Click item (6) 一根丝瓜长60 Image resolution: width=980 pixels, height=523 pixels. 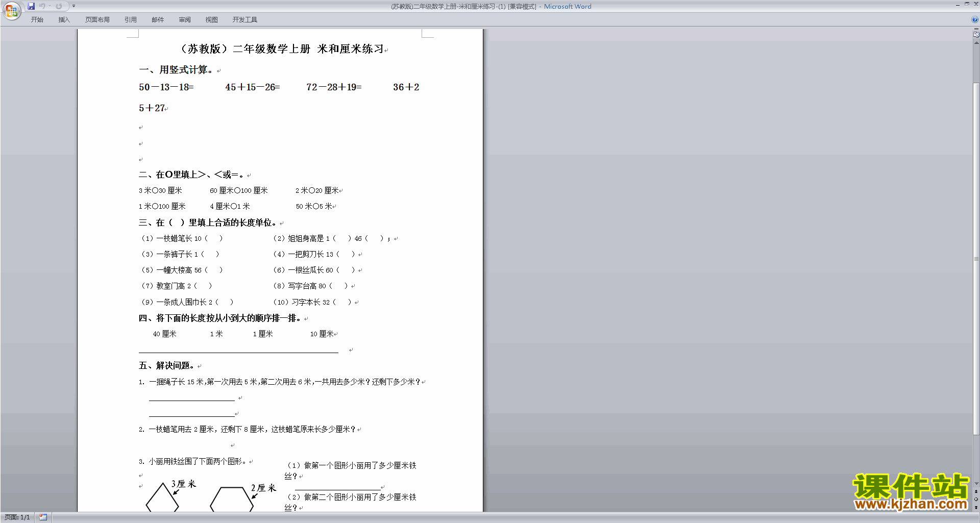314,270
